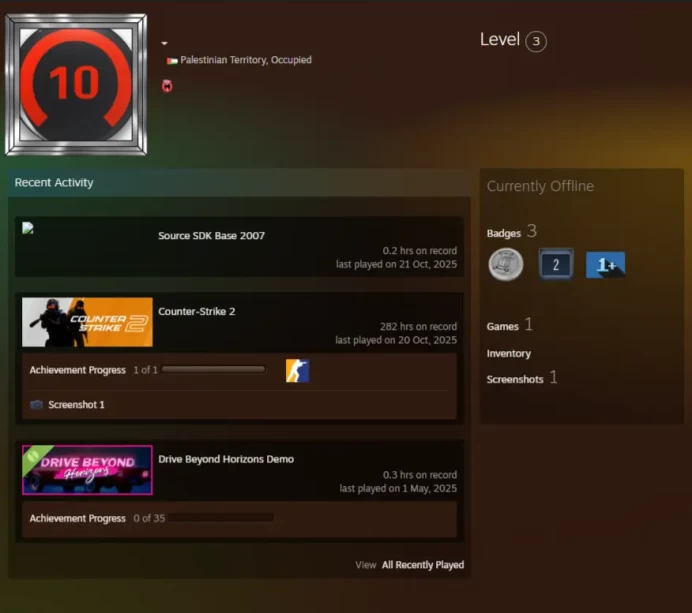Viewport: 692px width, 613px height.
Task: Click the red emoticon in profile summary
Action: [167, 86]
